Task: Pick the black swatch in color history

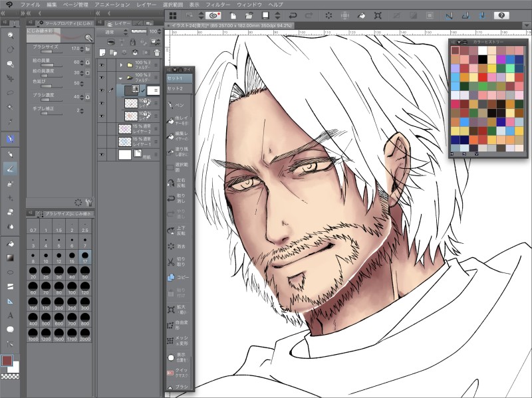Action: (483, 59)
